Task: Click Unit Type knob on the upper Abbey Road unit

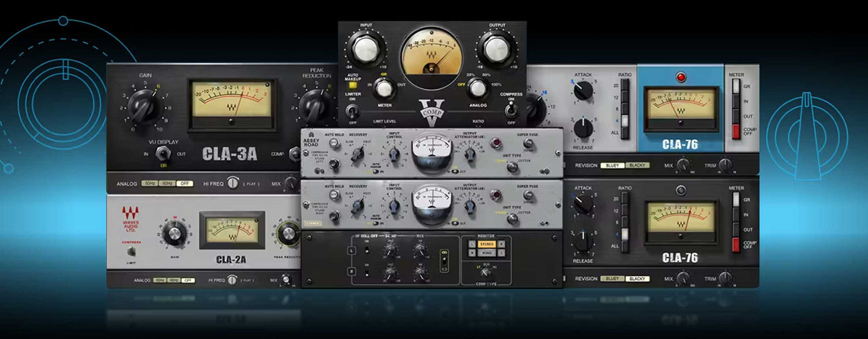Action: point(512,166)
